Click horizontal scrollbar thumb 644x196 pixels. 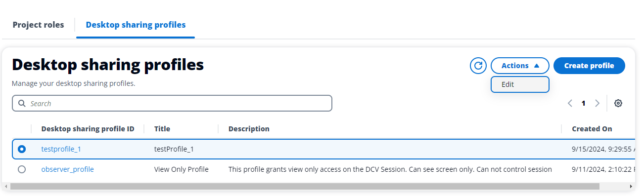tap(305, 187)
